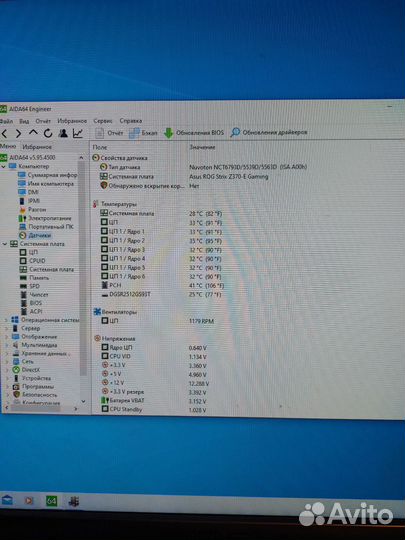Select the Программы tree item
Screen dimensions: 405x540
pos(33,386)
